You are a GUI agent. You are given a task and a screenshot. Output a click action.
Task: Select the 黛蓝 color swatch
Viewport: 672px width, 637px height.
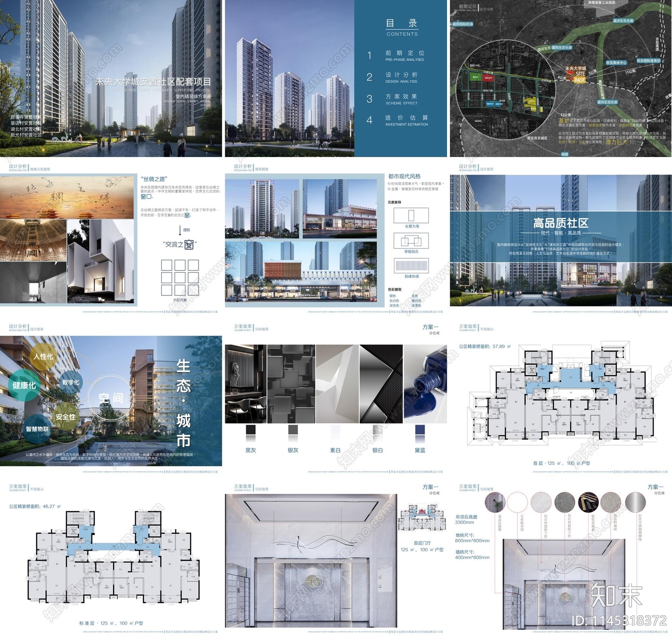(420, 430)
